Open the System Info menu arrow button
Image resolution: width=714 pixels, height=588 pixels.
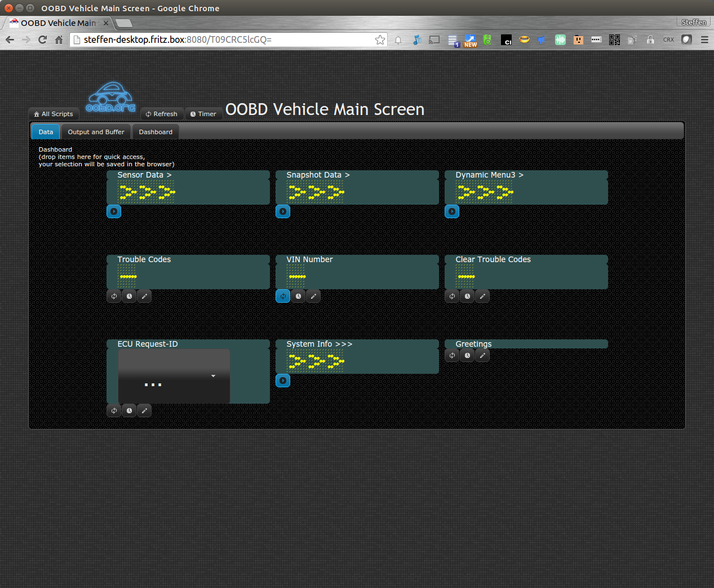(x=283, y=381)
